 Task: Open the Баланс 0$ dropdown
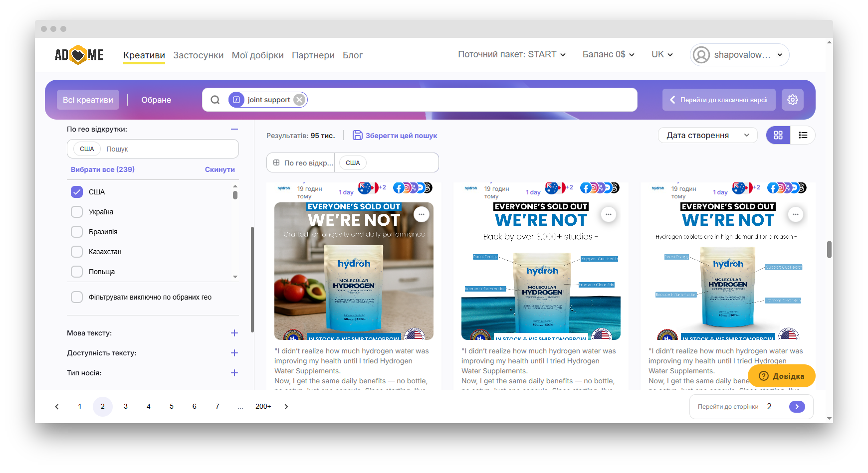(x=608, y=54)
